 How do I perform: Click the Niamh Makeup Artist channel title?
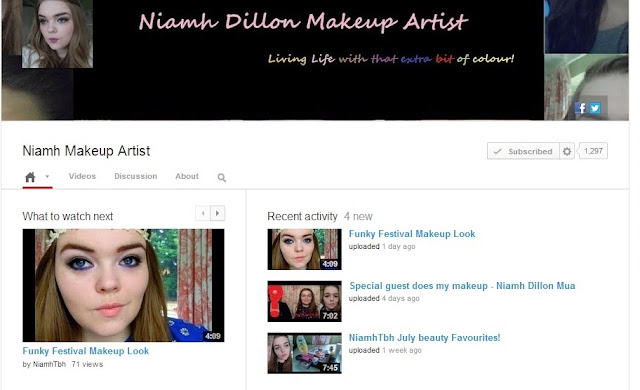tap(86, 151)
